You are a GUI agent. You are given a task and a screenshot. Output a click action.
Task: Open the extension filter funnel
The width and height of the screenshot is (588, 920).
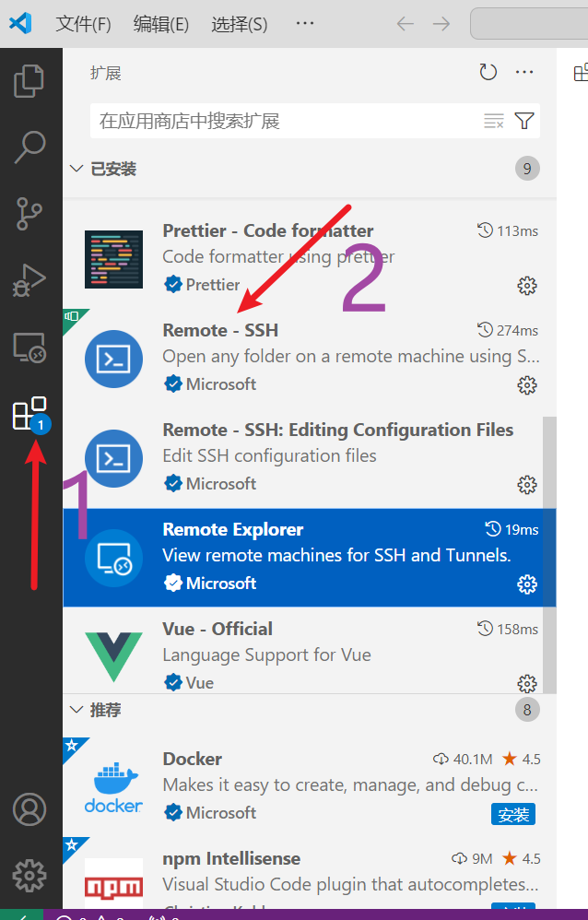coord(524,121)
